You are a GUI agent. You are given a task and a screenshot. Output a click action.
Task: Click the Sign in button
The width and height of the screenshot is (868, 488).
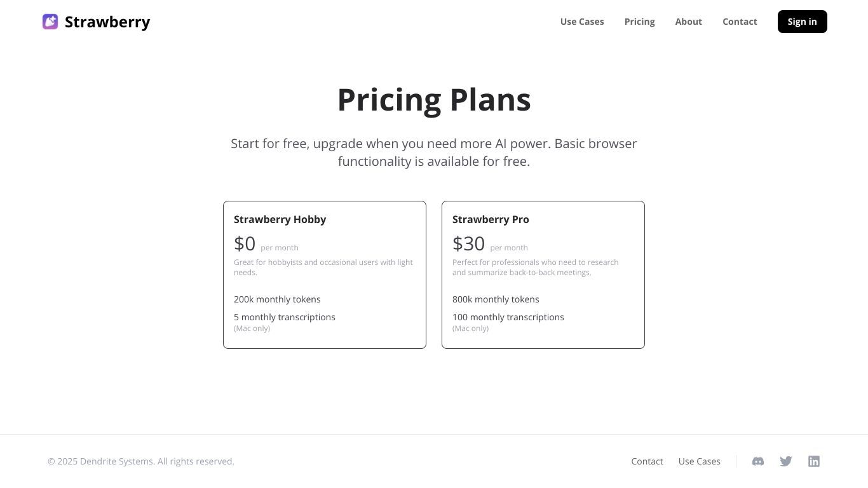[x=802, y=22]
